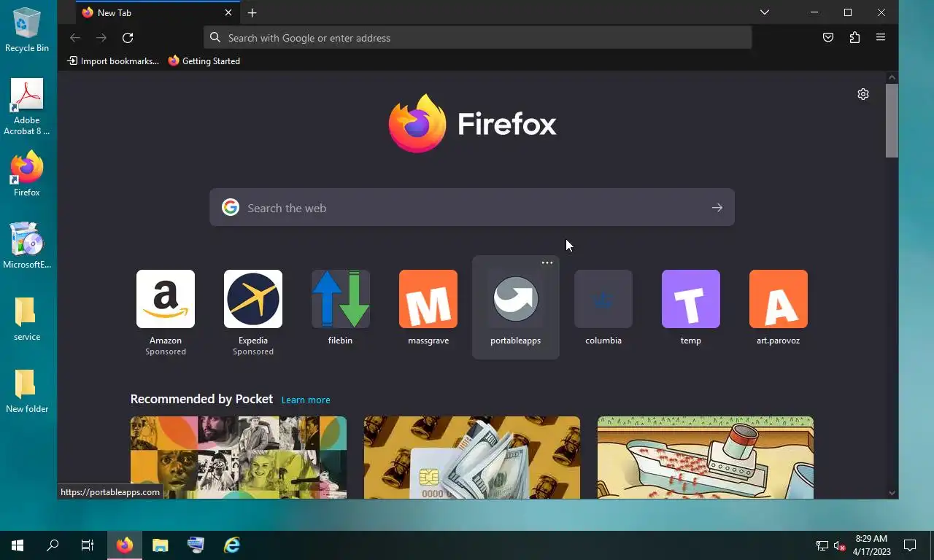
Task: Click the scrollbar down arrow
Action: pyautogui.click(x=892, y=493)
